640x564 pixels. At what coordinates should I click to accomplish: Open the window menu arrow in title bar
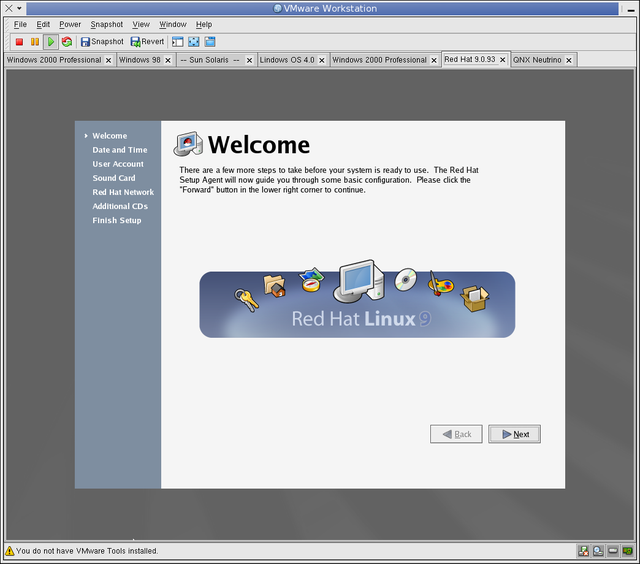tap(19, 8)
